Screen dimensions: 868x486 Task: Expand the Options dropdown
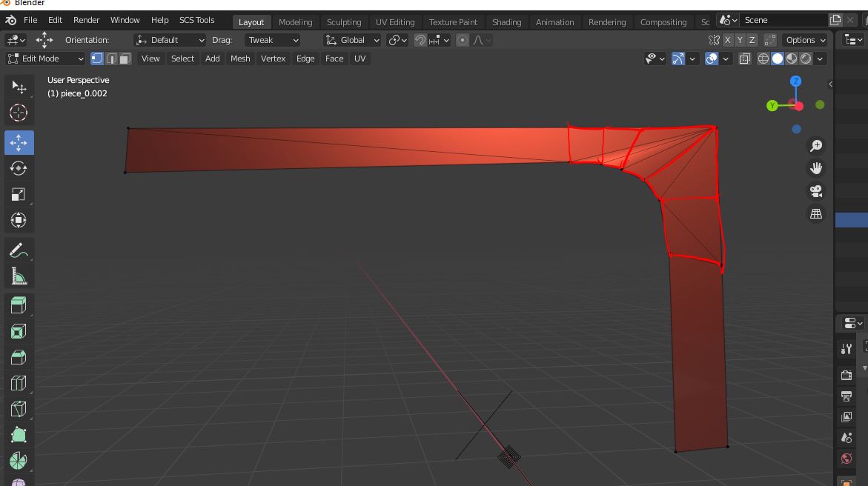(x=806, y=41)
